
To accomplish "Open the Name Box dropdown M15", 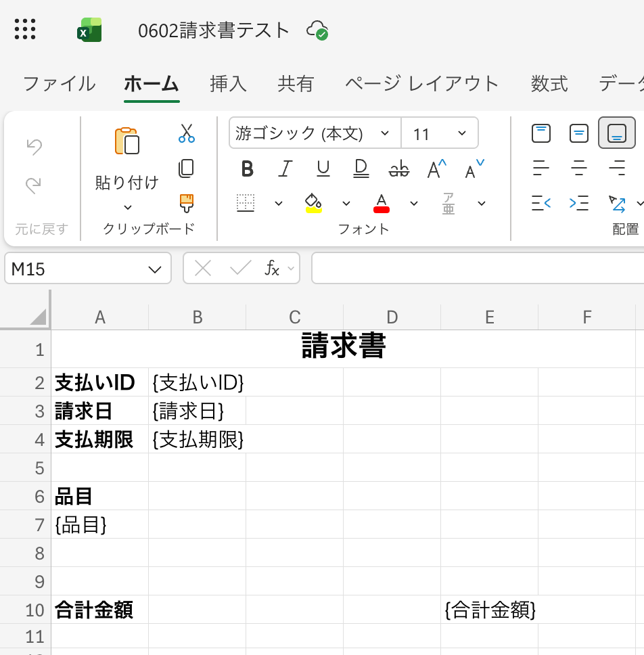I will (155, 269).
